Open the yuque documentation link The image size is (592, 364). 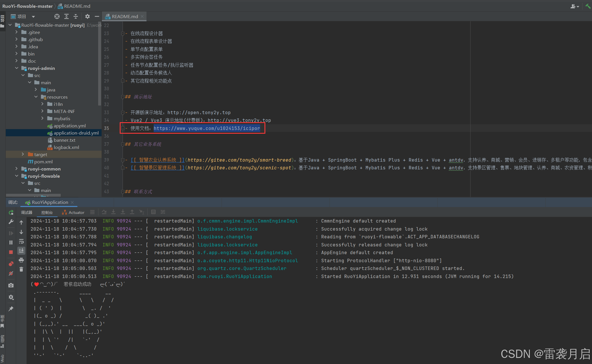pyautogui.click(x=207, y=128)
